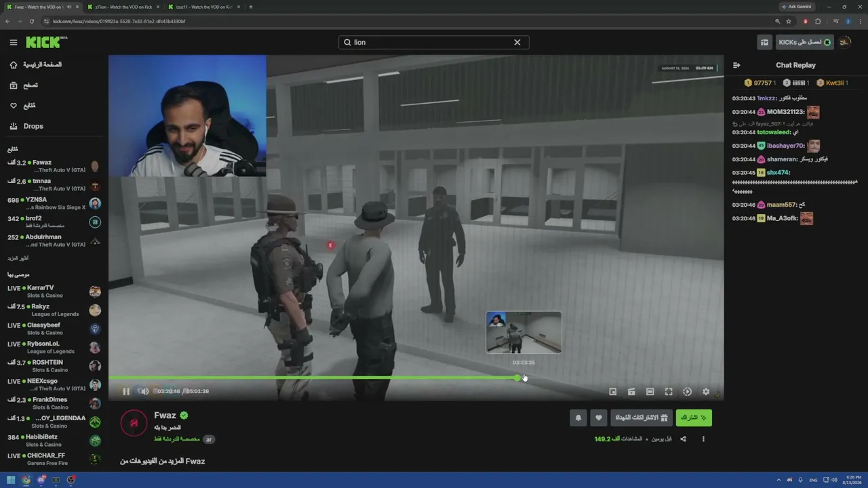Open video player settings gear
The width and height of the screenshot is (868, 488).
(706, 392)
